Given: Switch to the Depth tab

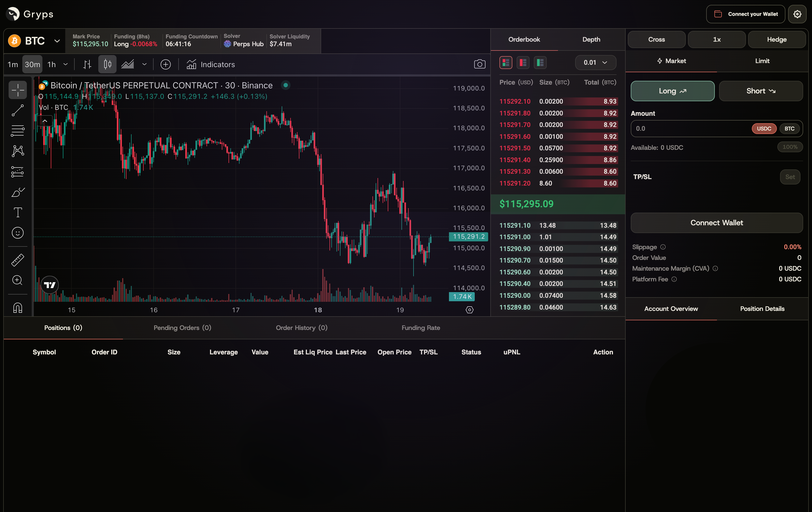Looking at the screenshot, I should tap(591, 39).
